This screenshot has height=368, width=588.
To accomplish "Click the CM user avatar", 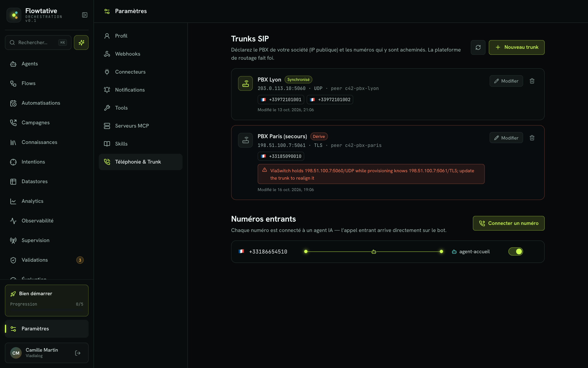I will tap(16, 353).
